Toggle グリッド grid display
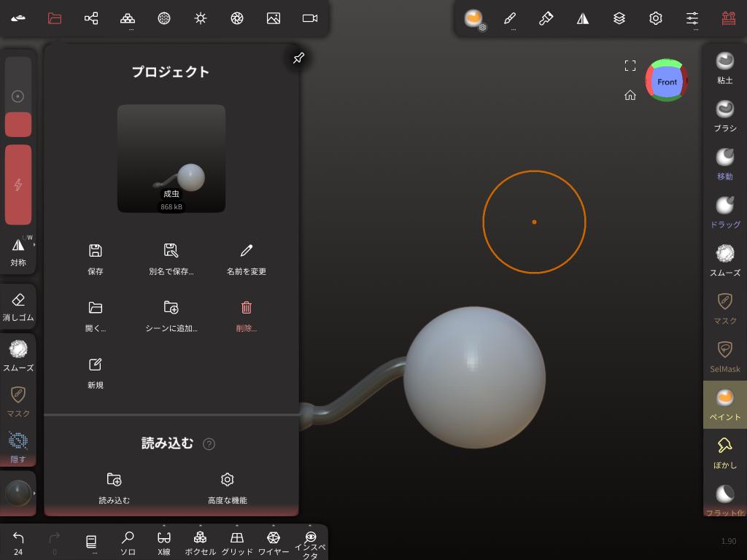 tap(237, 542)
